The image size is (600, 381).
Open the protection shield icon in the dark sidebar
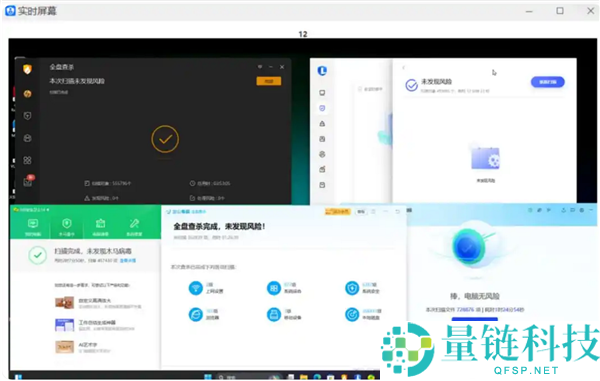(x=27, y=116)
